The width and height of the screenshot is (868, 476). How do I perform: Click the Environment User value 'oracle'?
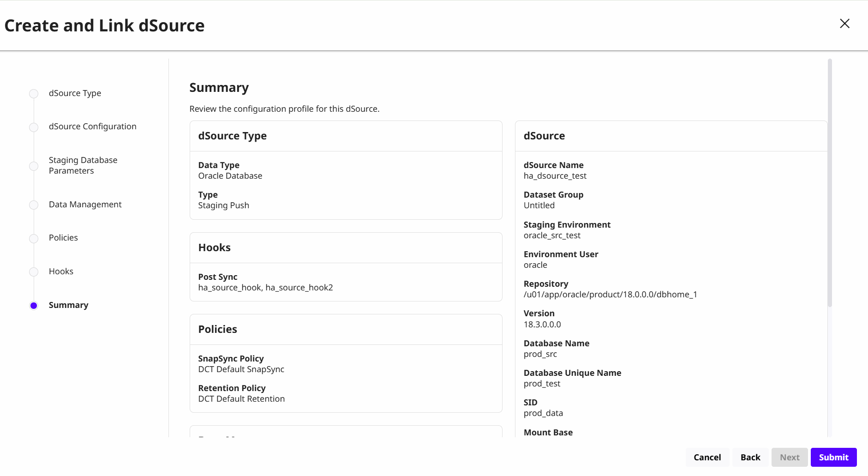[535, 265]
